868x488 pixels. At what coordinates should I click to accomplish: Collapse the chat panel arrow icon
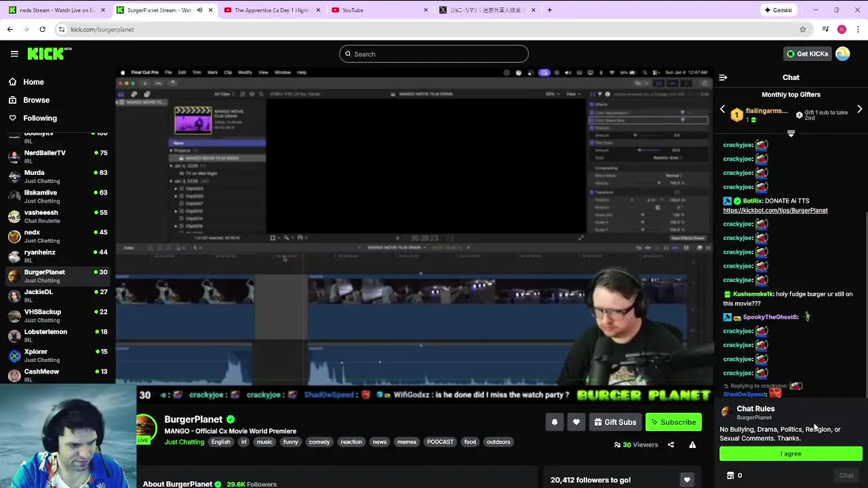(x=723, y=77)
